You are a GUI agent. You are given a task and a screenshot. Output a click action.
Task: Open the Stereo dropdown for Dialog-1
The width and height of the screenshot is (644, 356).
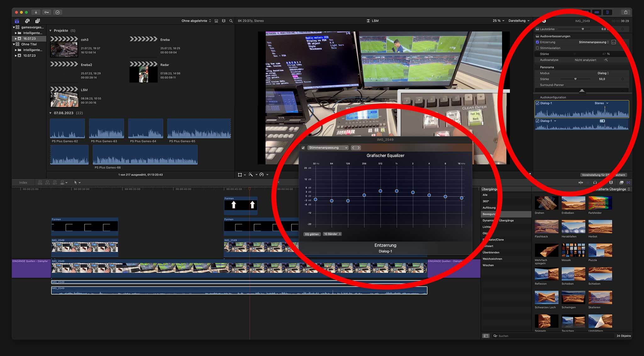(601, 103)
